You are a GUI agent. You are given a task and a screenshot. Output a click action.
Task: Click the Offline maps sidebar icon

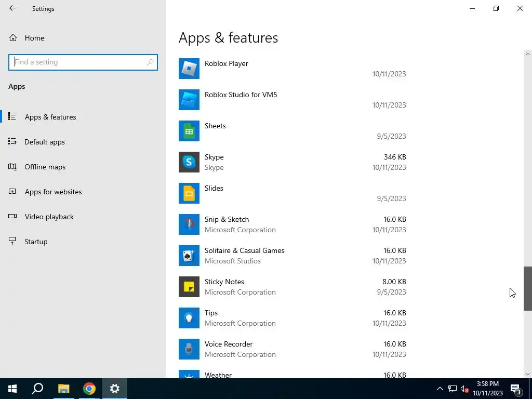(12, 167)
